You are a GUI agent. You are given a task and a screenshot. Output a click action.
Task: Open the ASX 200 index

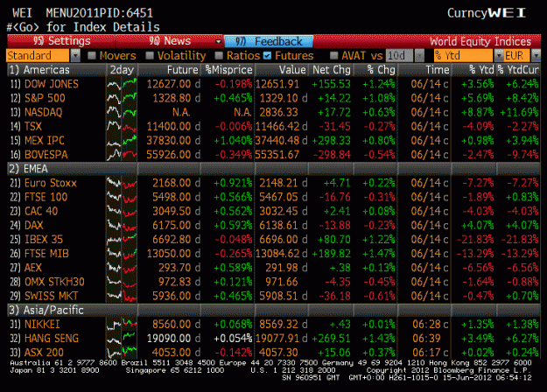point(44,353)
